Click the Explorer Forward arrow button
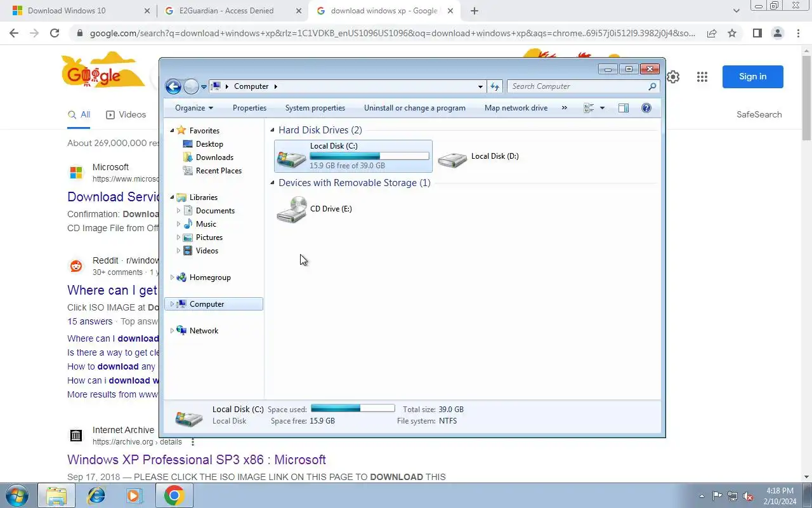 [191, 86]
